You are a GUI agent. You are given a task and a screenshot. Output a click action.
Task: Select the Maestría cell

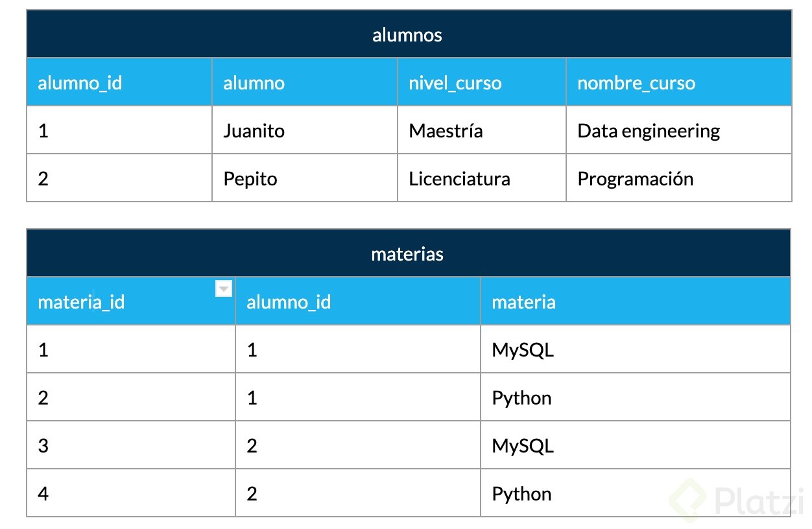(446, 131)
